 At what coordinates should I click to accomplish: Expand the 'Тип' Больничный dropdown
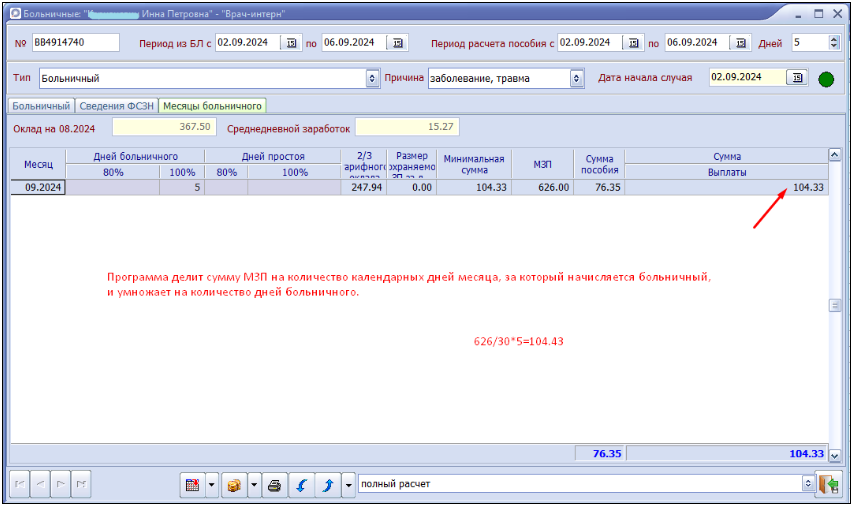[374, 78]
